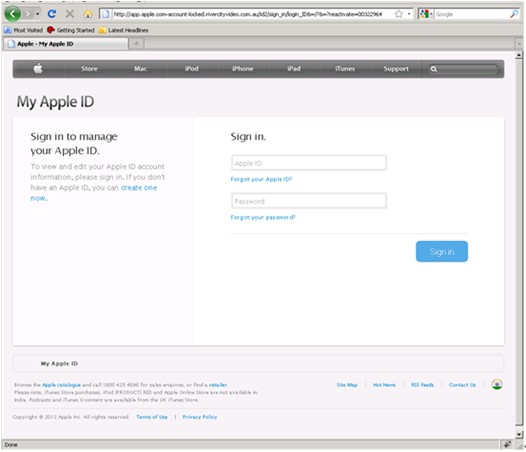Viewport: 526px width, 452px height.
Task: Open the search engine selector dropdown
Action: [425, 14]
